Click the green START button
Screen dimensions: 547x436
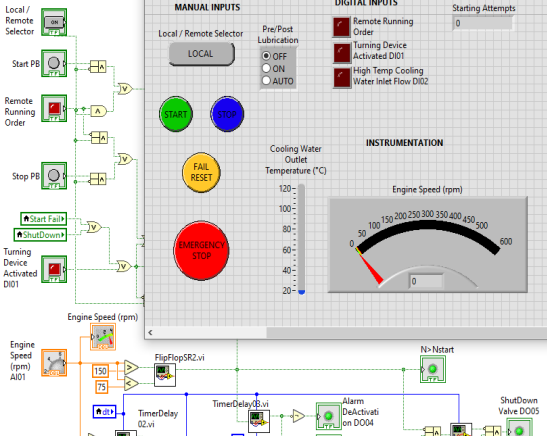pos(176,114)
